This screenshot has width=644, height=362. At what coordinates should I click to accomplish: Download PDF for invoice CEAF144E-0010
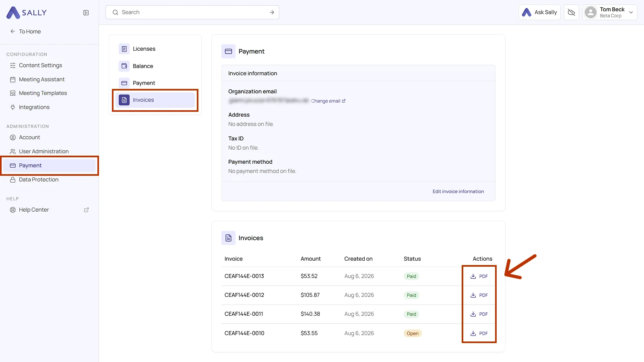[479, 333]
